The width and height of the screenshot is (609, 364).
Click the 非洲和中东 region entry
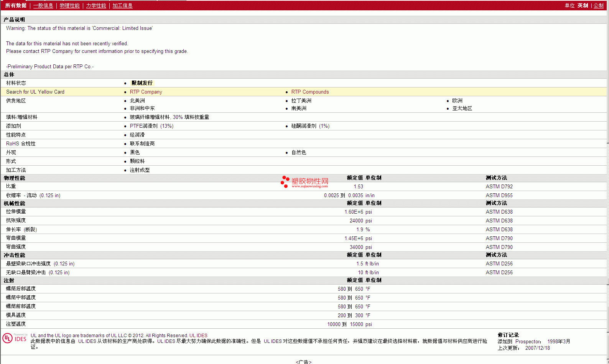pyautogui.click(x=142, y=108)
